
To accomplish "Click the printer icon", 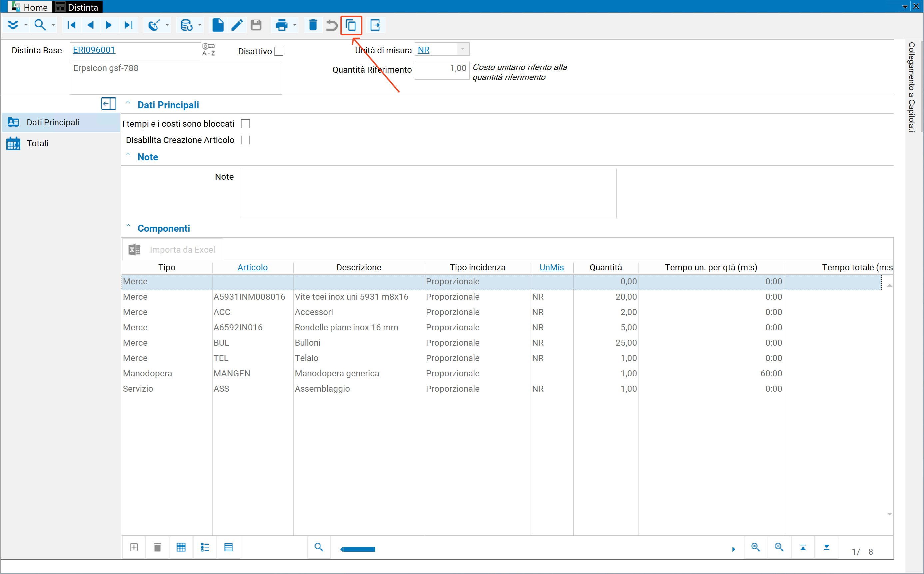I will (x=281, y=25).
